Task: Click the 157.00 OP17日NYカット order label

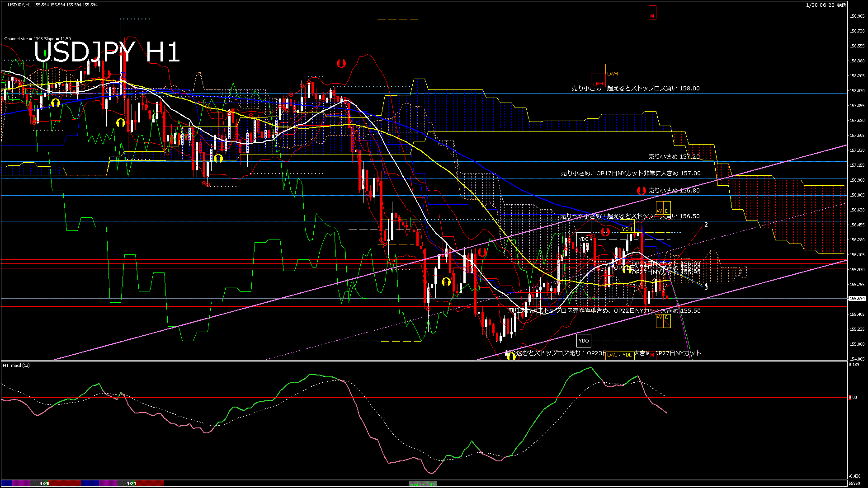Action: [x=631, y=173]
